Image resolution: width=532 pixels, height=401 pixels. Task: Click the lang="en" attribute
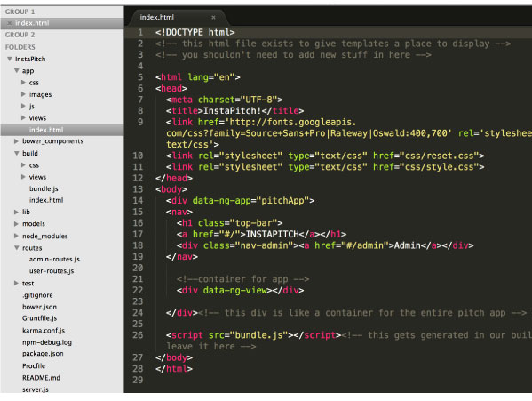pyautogui.click(x=211, y=77)
